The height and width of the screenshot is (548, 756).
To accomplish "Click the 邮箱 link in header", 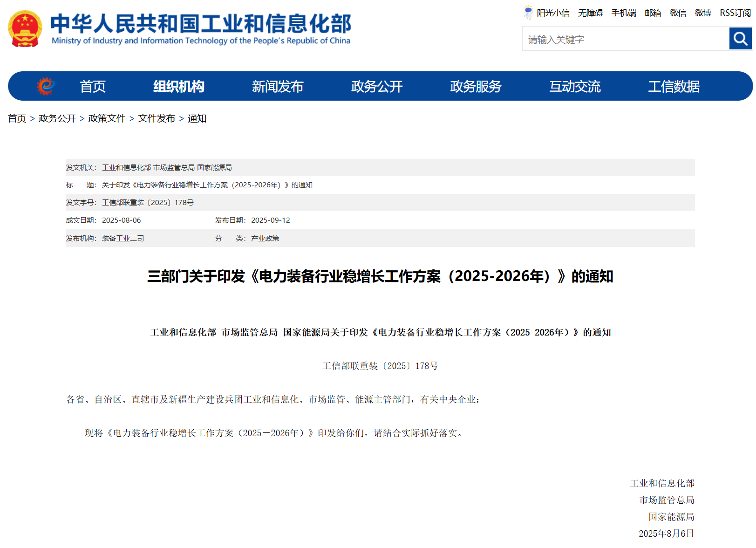I will 653,13.
